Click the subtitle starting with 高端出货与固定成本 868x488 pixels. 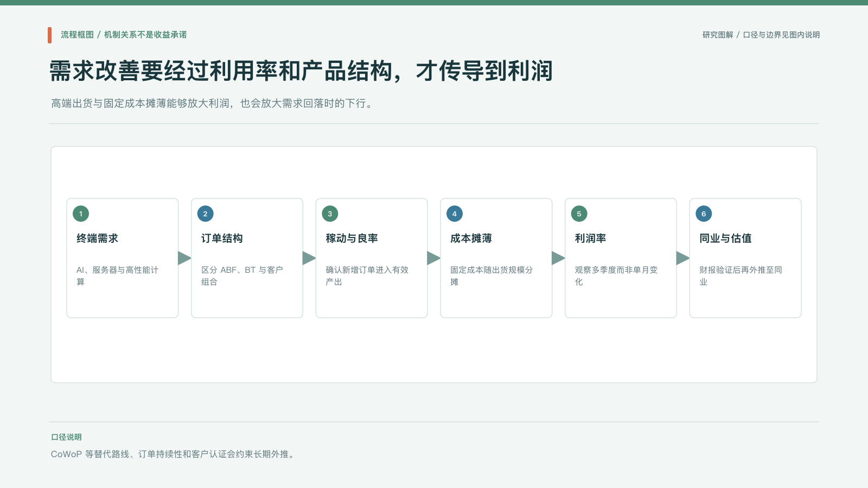213,103
